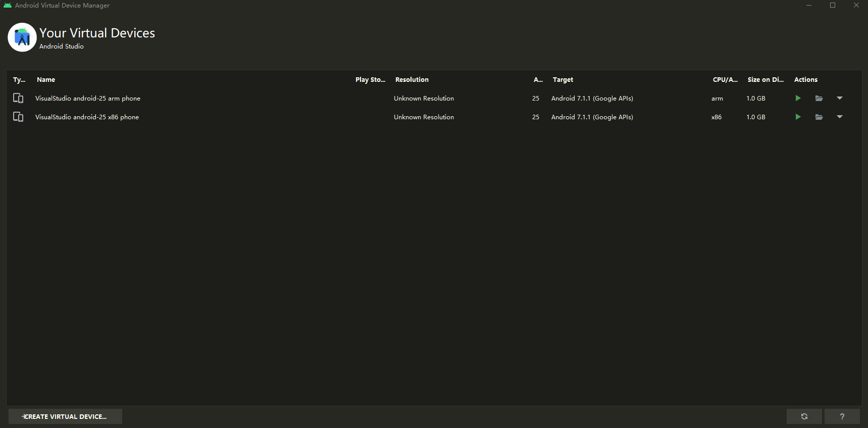Image resolution: width=868 pixels, height=428 pixels.
Task: Click the Android Studio logo icon
Action: click(22, 37)
